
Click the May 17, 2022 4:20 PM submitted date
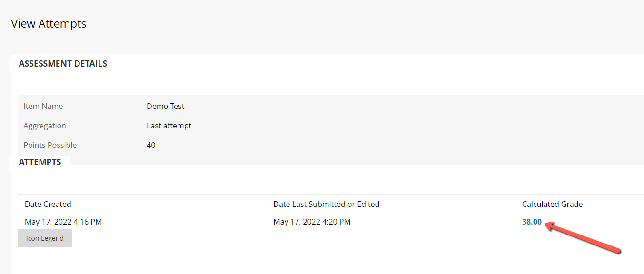312,222
